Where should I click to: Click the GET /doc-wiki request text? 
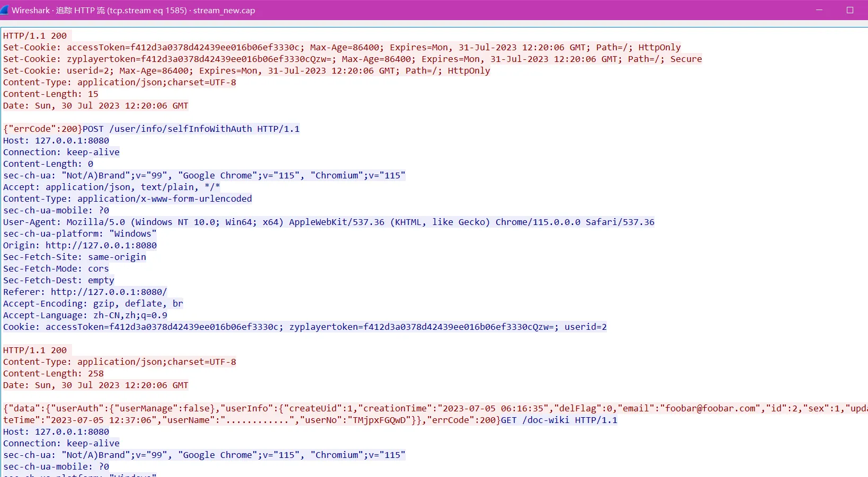click(x=559, y=420)
